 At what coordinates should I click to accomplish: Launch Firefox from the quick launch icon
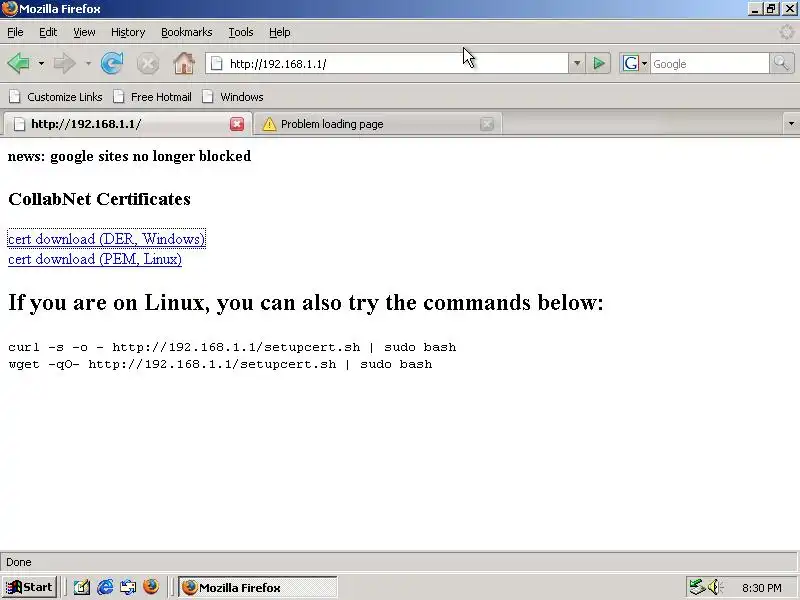(x=151, y=587)
